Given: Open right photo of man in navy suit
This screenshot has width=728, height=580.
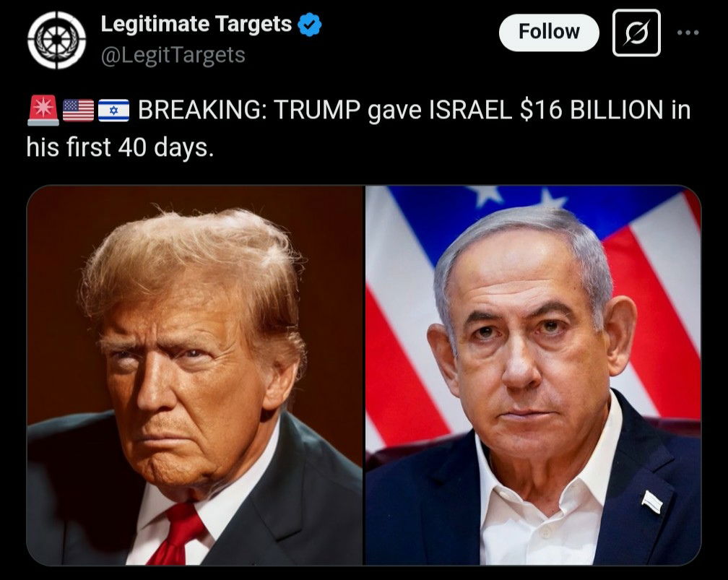Looking at the screenshot, I should point(533,375).
